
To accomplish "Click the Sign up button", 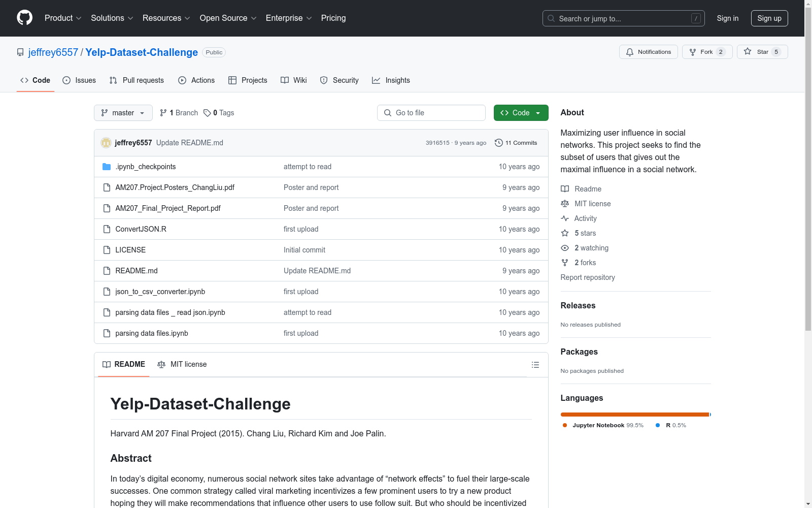I will (x=769, y=18).
